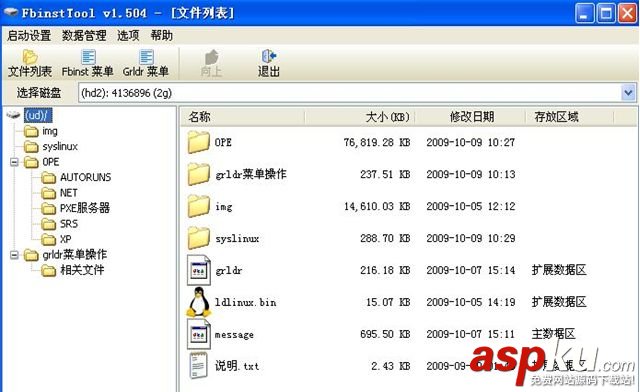Click the grldr file name
This screenshot has height=392, width=640.
229,270
